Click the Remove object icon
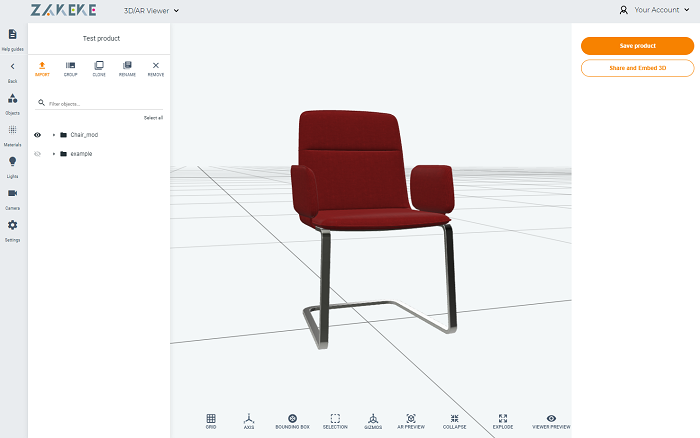Viewport: 700px width, 438px height. coord(156,65)
